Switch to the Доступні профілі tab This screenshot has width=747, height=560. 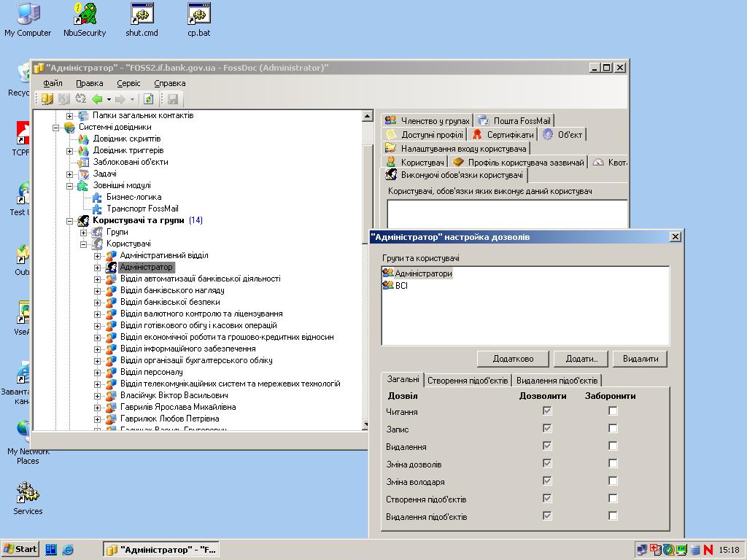click(x=424, y=135)
